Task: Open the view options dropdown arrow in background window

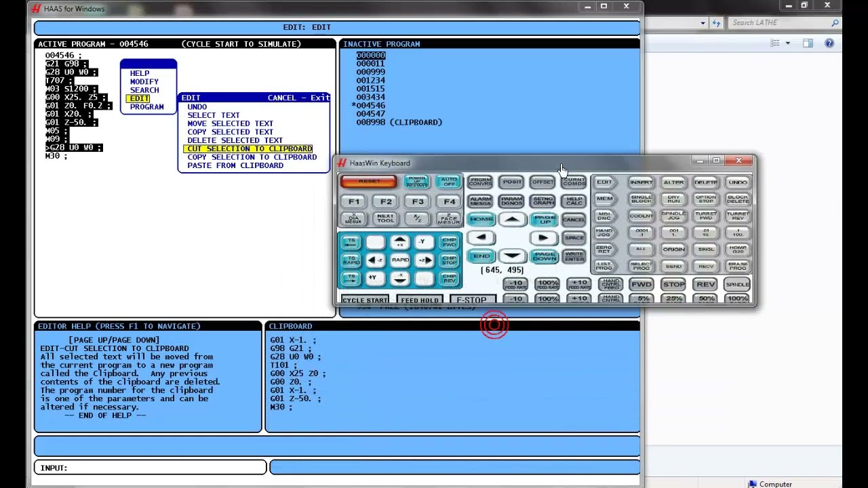Action: coord(787,43)
